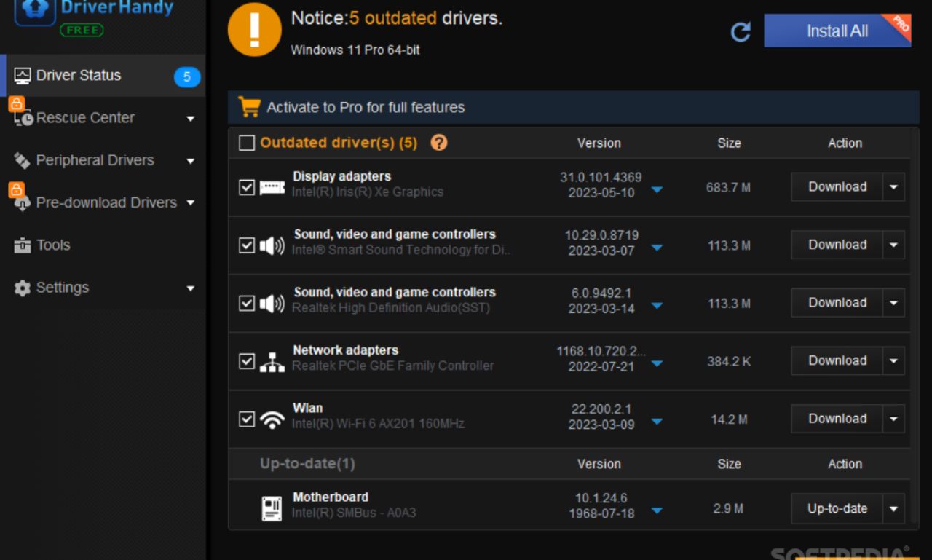Uncheck the Intel Smart Sound Technology checkbox
The width and height of the screenshot is (932, 560).
point(247,245)
